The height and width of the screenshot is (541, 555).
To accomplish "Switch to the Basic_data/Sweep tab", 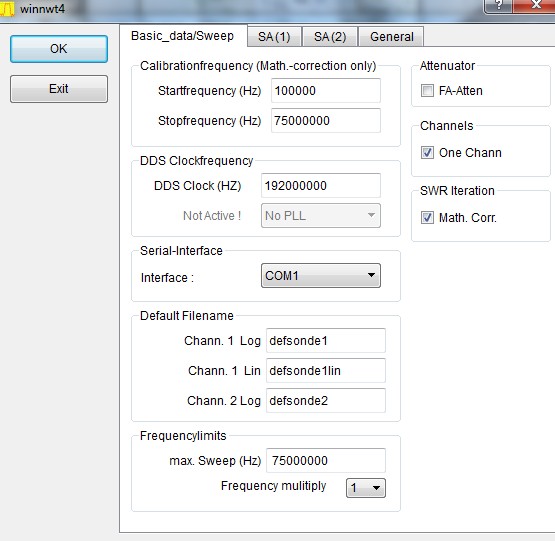I will [x=182, y=36].
